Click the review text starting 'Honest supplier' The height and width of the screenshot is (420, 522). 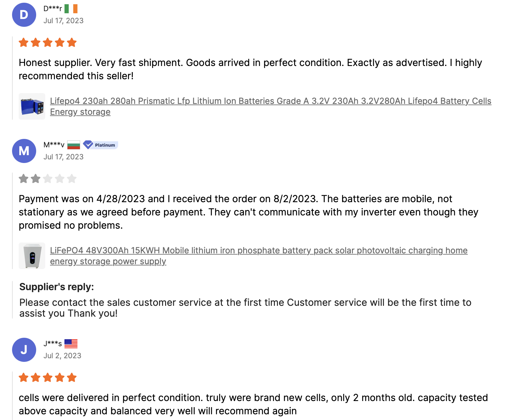pyautogui.click(x=250, y=69)
